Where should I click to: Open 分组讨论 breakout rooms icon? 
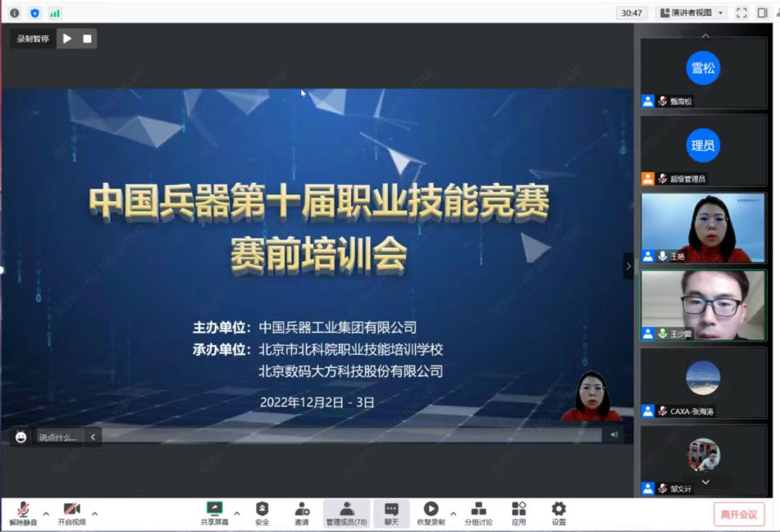click(x=478, y=512)
